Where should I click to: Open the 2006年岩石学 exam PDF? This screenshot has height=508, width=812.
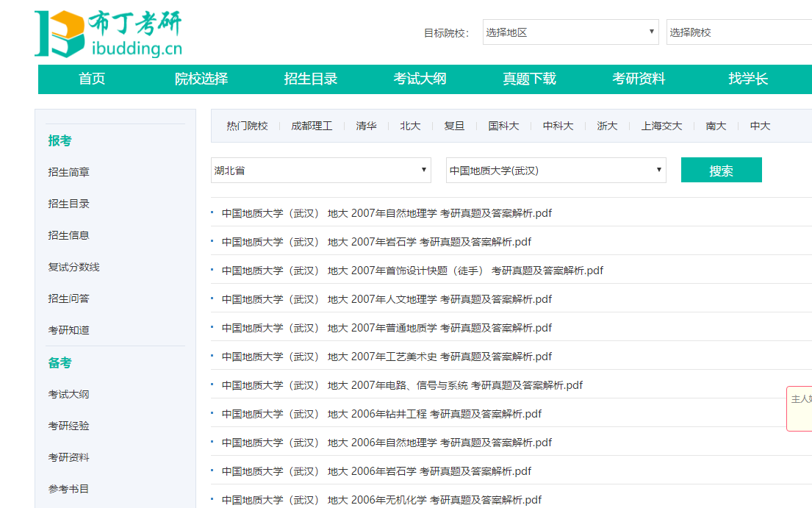coord(376,471)
